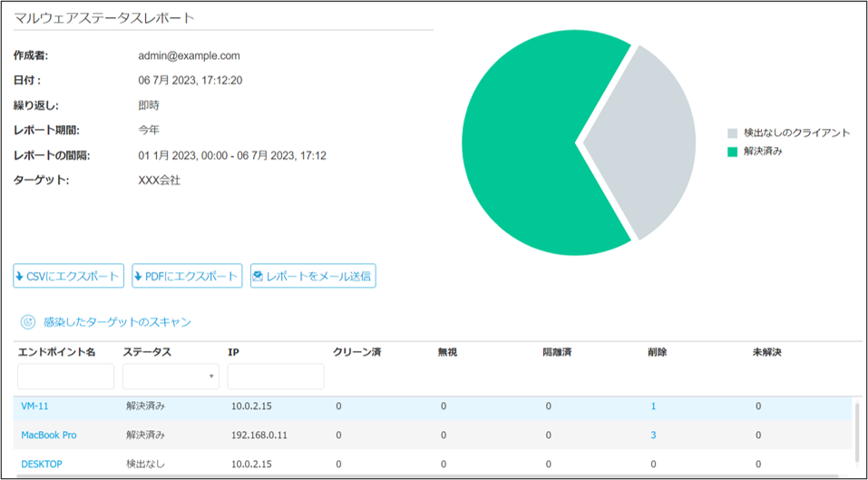The image size is (868, 480).
Task: Click the green legend swatch for 解決済み
Action: click(x=733, y=152)
